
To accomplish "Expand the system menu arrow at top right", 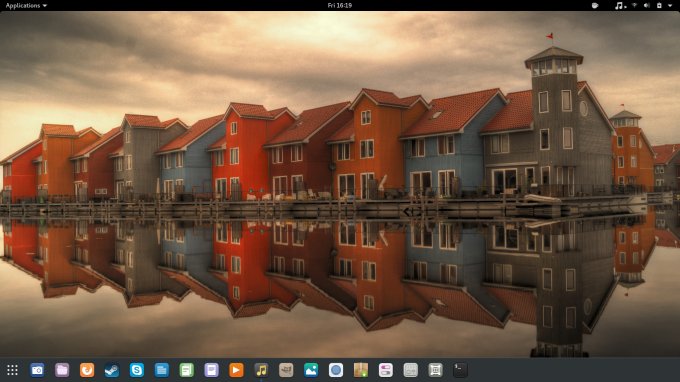I will 671,5.
